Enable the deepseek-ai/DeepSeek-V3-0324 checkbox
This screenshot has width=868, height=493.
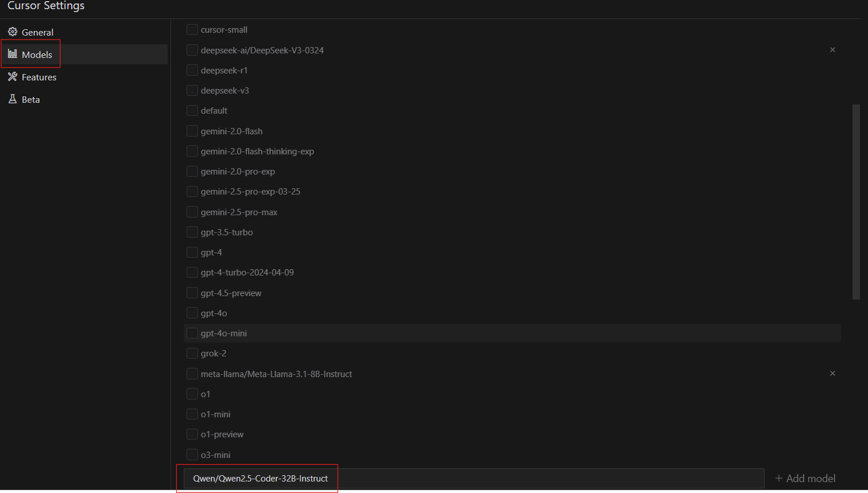pyautogui.click(x=192, y=50)
